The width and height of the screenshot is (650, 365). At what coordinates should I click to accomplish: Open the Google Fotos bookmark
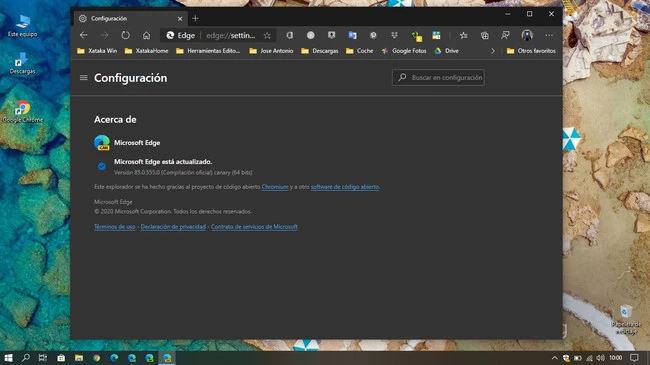click(x=404, y=51)
